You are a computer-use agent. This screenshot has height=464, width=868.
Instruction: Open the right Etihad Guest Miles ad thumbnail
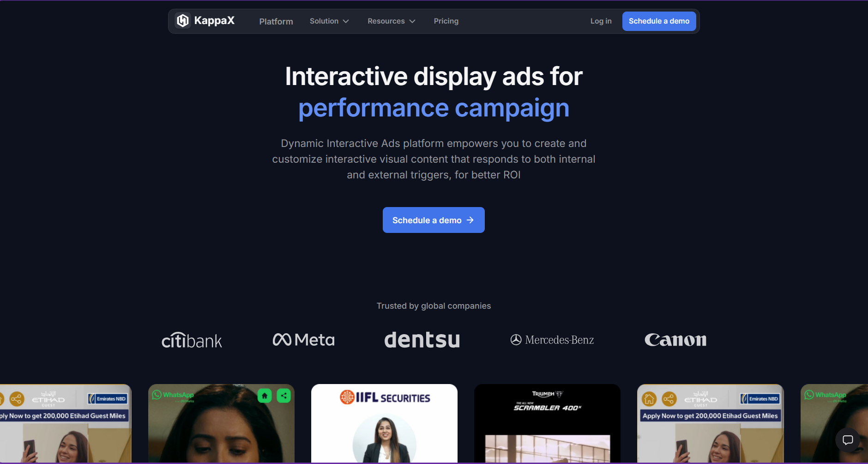(710, 423)
